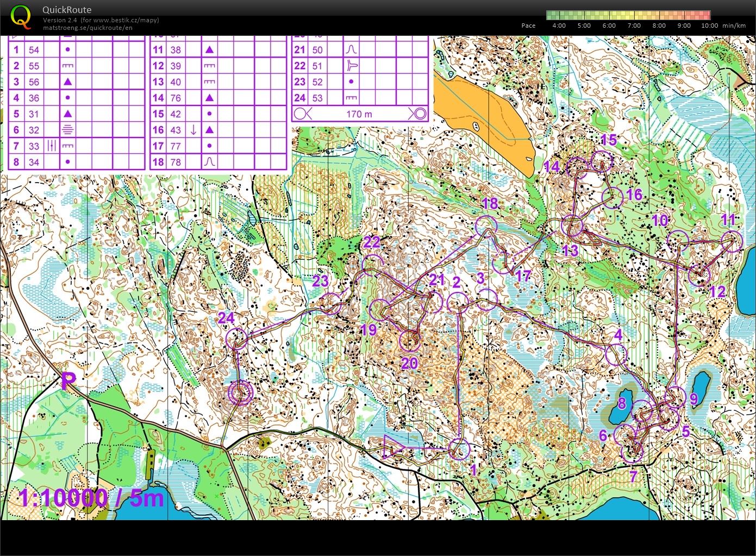Click the symbol for control code 51

(x=351, y=66)
